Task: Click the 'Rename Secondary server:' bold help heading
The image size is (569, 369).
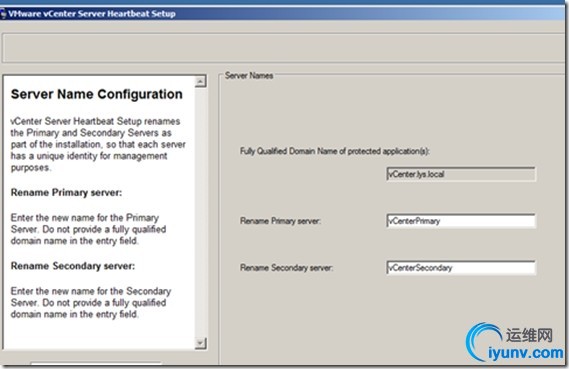Action: (x=73, y=266)
